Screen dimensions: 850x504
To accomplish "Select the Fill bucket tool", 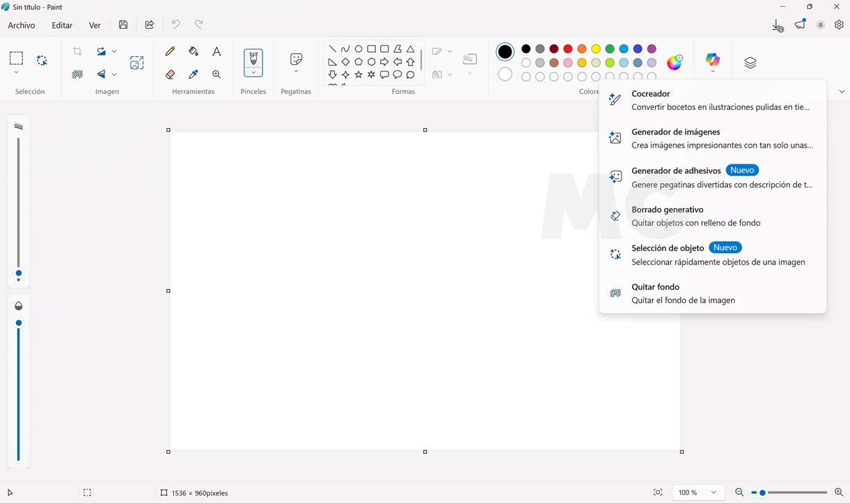I will (x=194, y=52).
